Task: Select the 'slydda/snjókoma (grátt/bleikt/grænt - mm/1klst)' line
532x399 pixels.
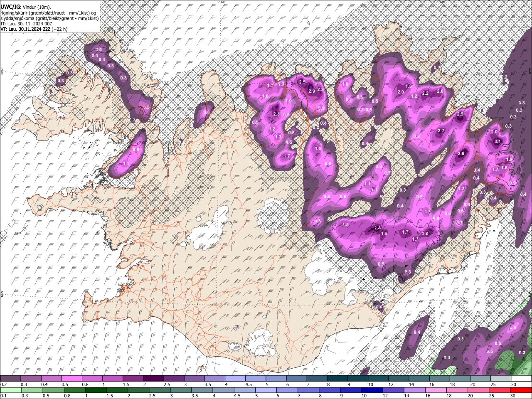Action: 49,18
